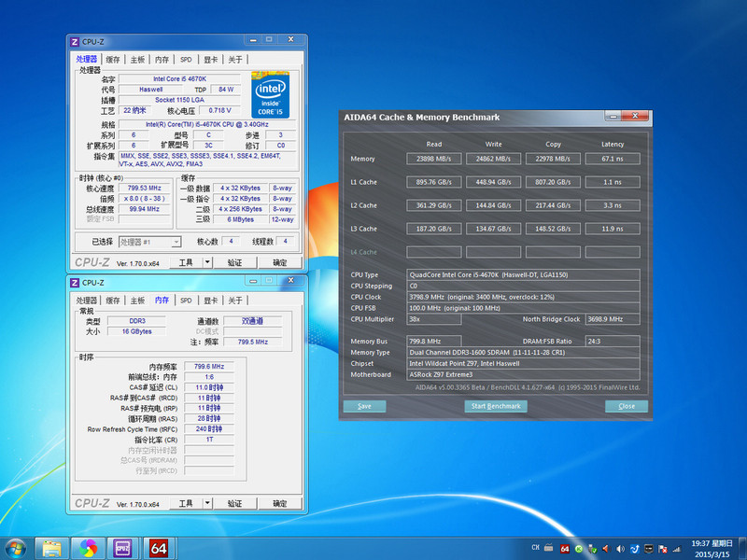Click the AIDA64 icon in system tray
747x560 pixels.
click(563, 547)
